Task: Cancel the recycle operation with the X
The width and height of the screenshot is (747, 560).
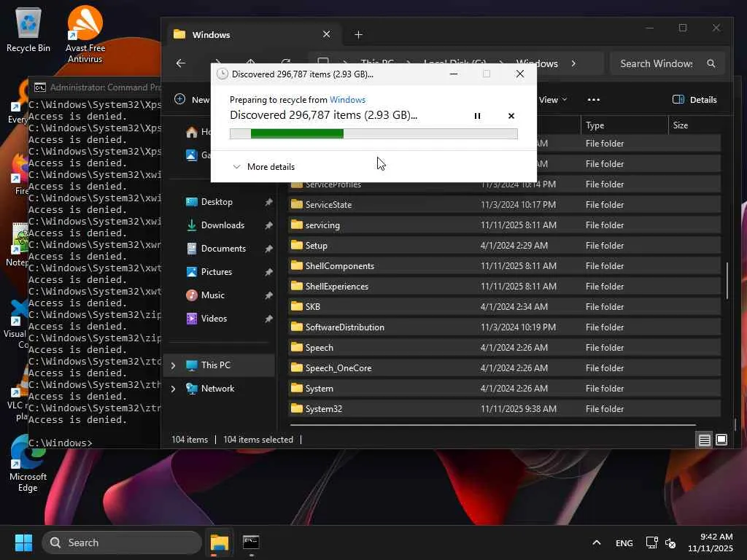Action: (x=511, y=116)
